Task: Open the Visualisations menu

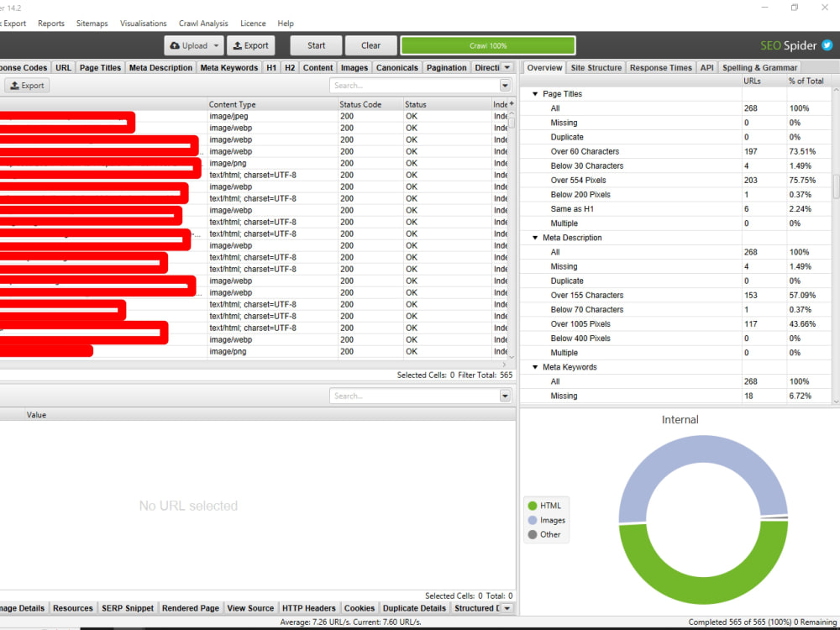Action: point(143,24)
